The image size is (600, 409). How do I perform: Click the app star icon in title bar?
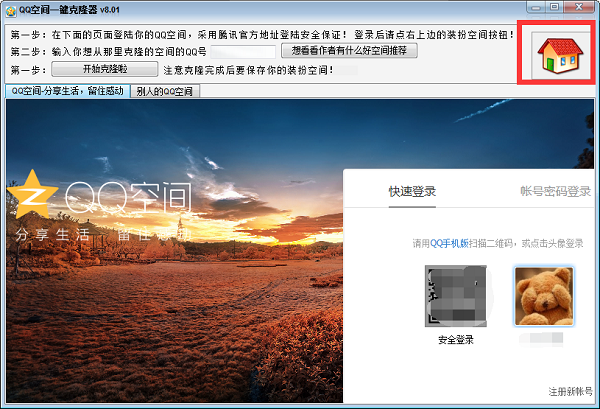click(x=11, y=11)
